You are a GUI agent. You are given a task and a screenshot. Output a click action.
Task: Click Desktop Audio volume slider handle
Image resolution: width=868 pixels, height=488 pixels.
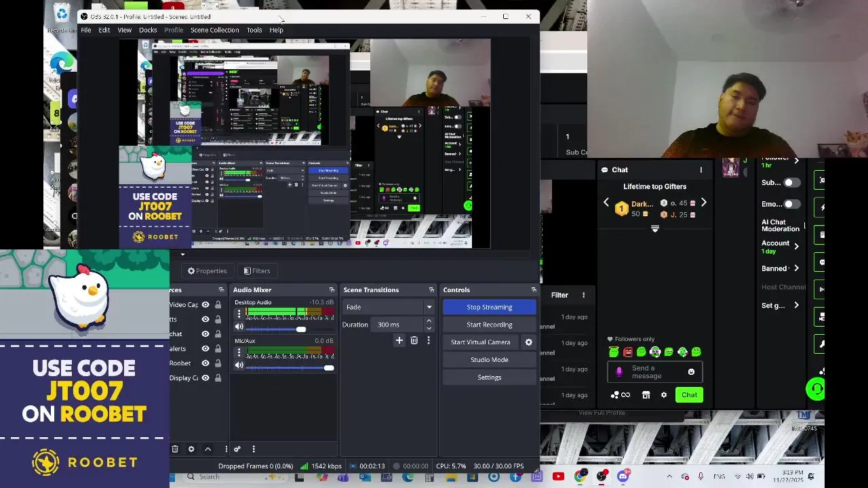(x=301, y=329)
